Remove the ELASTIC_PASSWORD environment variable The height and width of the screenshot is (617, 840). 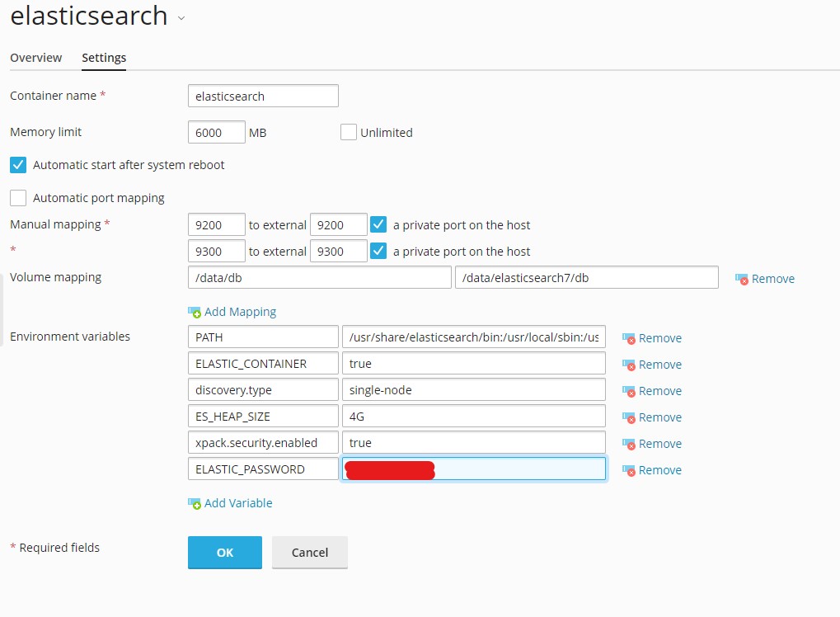[x=652, y=470]
